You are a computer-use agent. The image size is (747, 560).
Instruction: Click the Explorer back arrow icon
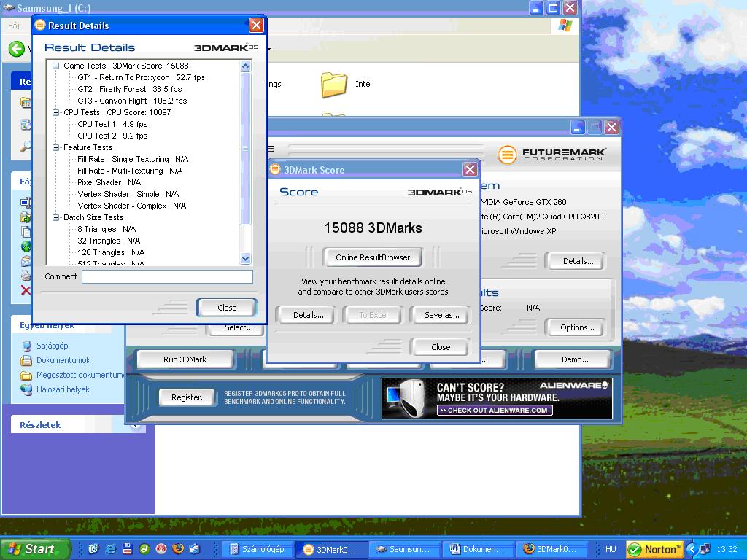17,49
